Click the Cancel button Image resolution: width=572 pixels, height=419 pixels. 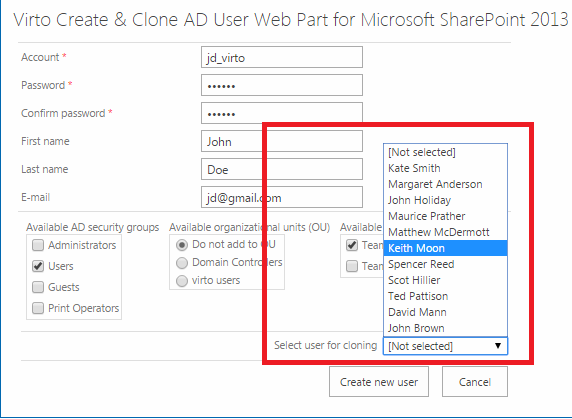pyautogui.click(x=475, y=382)
